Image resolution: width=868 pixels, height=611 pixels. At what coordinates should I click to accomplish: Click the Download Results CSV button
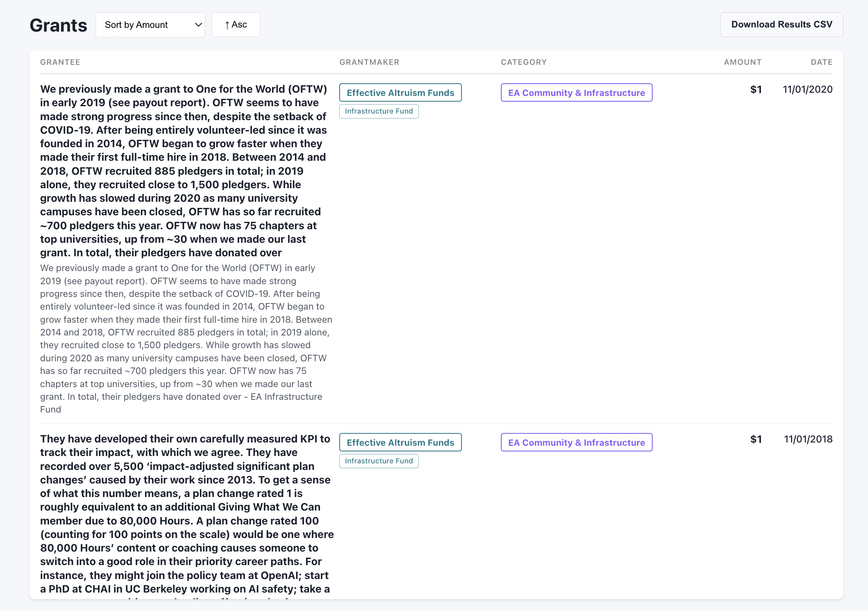[x=781, y=25]
